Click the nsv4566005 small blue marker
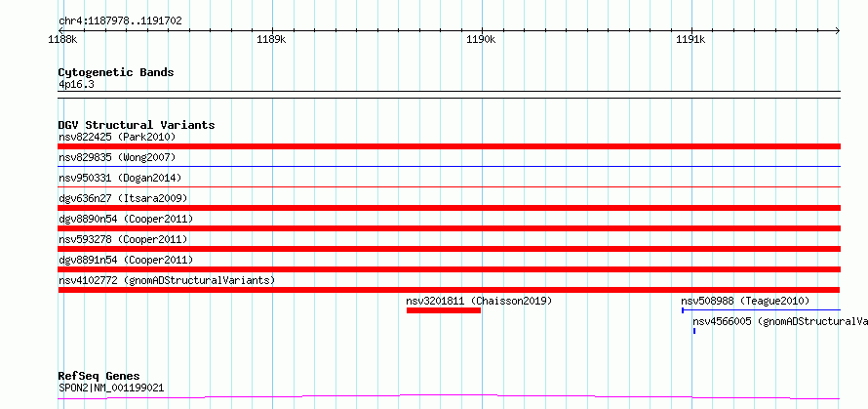This screenshot has width=868, height=409. click(x=694, y=331)
